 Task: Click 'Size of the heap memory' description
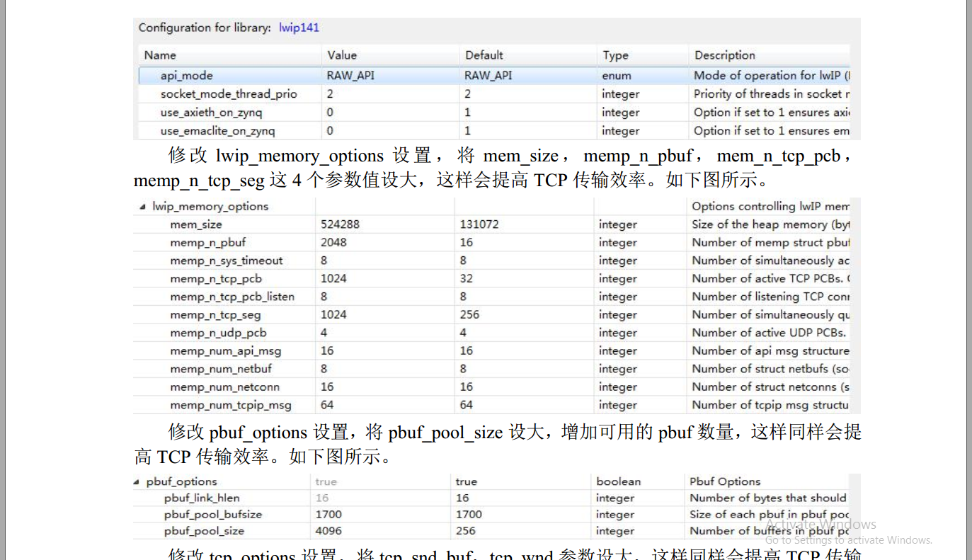click(x=771, y=224)
